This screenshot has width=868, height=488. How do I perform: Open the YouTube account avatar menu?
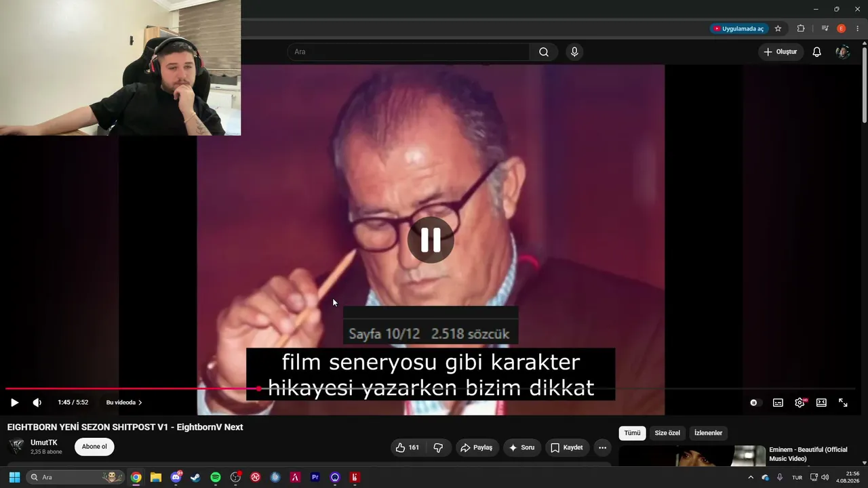point(843,52)
